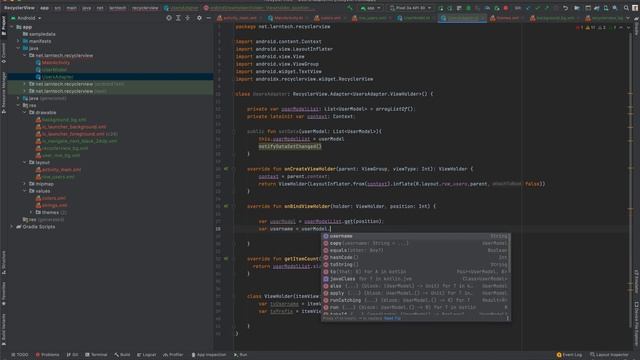Open the Layout Inspector

pyautogui.click(x=609, y=355)
